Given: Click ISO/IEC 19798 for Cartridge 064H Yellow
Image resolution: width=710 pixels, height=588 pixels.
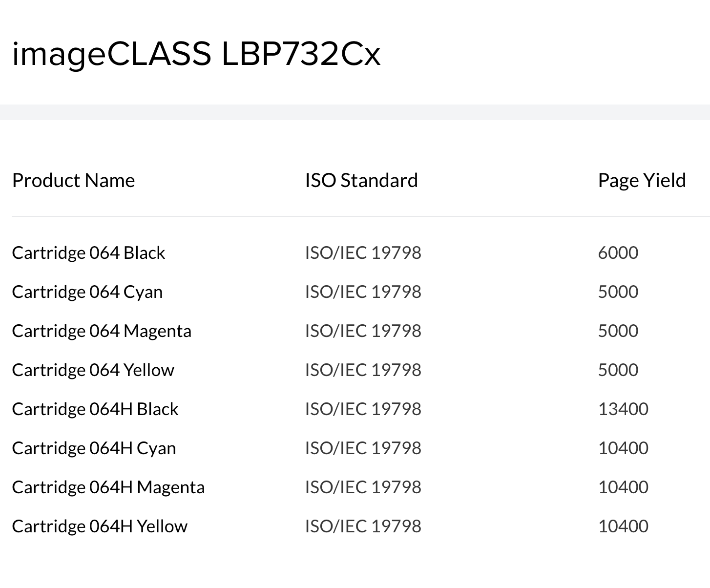Looking at the screenshot, I should pyautogui.click(x=363, y=526).
